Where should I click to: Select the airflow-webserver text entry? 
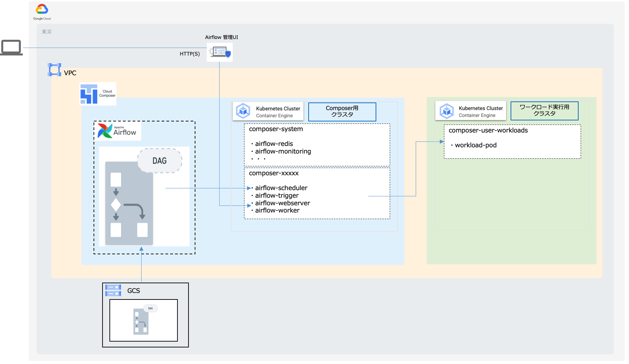[282, 203]
